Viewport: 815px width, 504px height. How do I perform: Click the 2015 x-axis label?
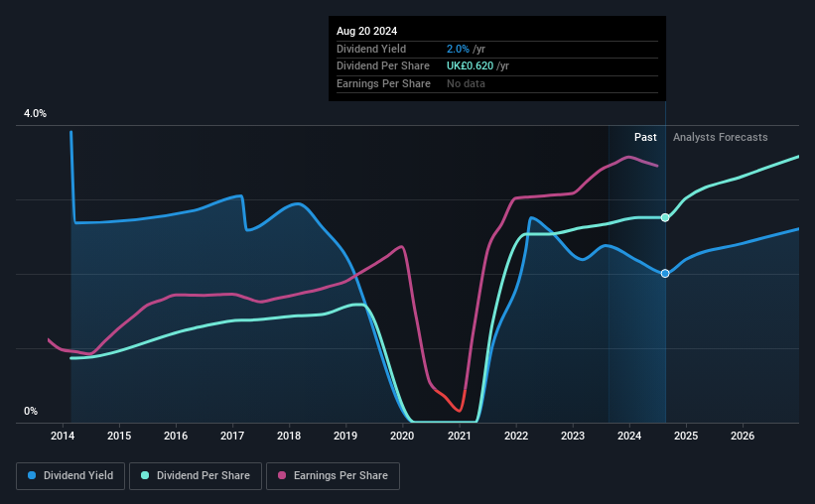pyautogui.click(x=119, y=436)
